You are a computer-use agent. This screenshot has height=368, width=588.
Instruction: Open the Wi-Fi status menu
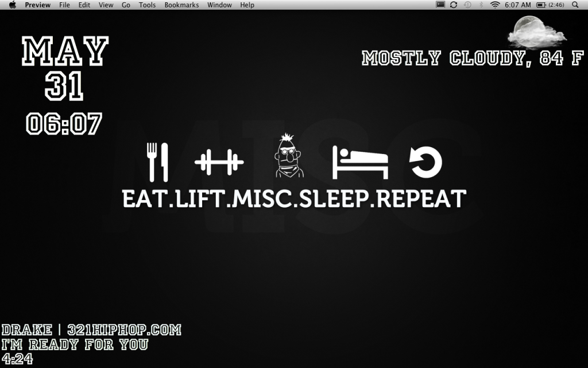495,5
